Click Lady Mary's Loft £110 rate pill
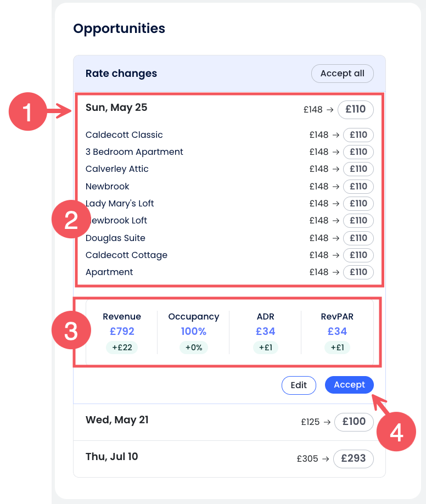Screen dimensions: 426x504 pyautogui.click(x=358, y=204)
